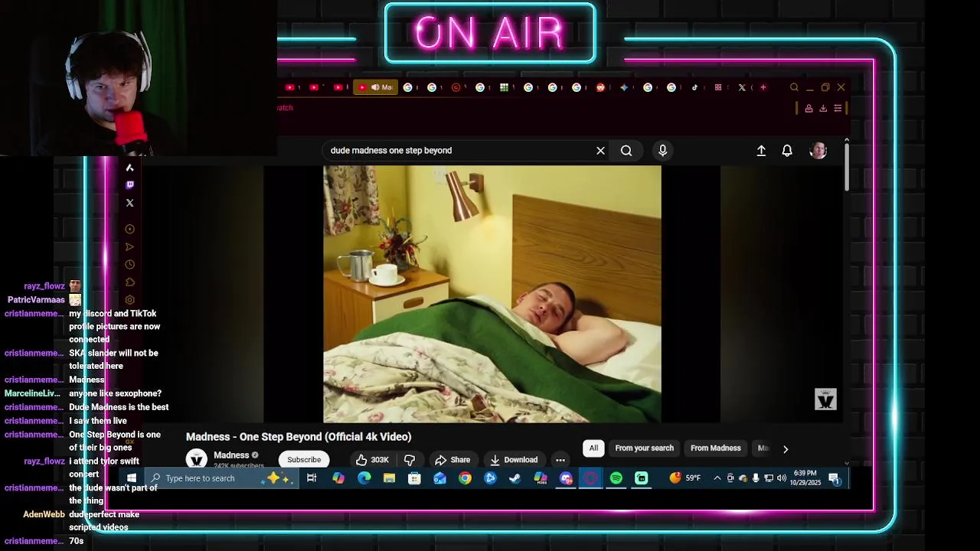Open the Twitch sidebar panel
Screen dimensions: 980x551
point(129,185)
